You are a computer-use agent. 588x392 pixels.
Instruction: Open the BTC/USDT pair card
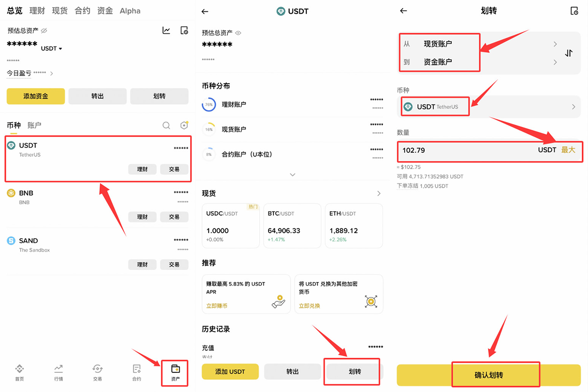(x=293, y=226)
